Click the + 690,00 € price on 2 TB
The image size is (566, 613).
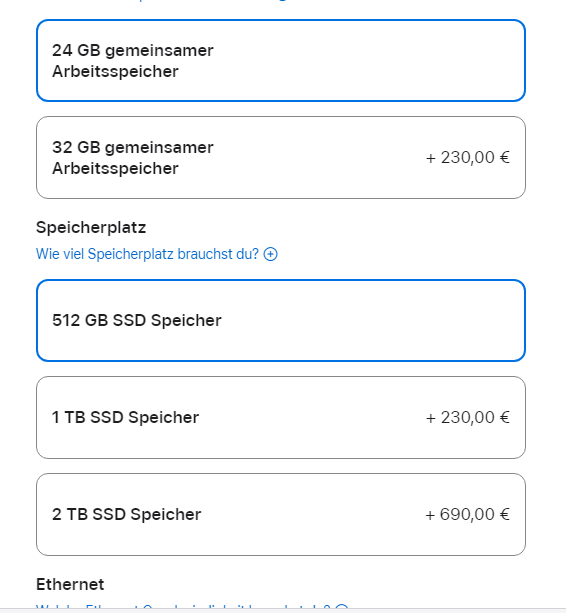tap(467, 514)
